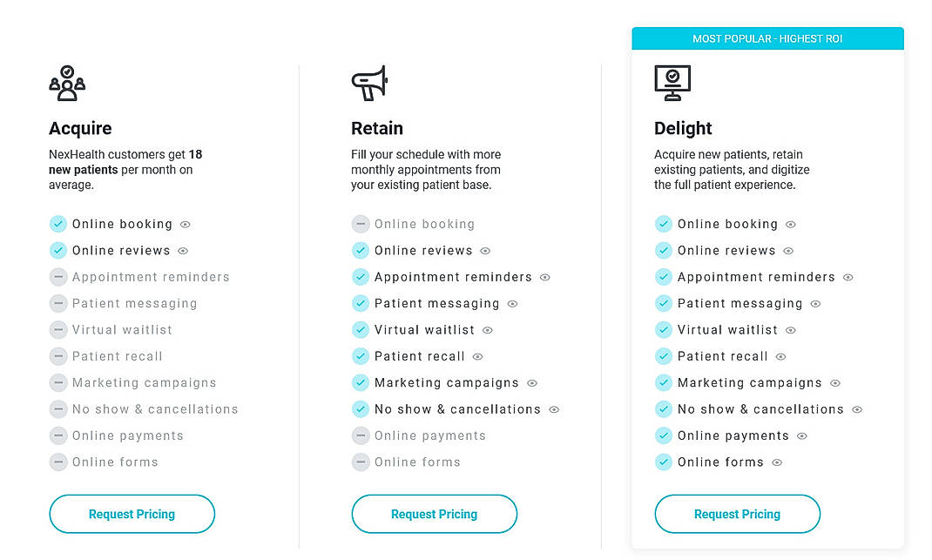Open the preview eye for Patient recall in Delight
Image resolution: width=932 pixels, height=560 pixels.
click(x=782, y=356)
